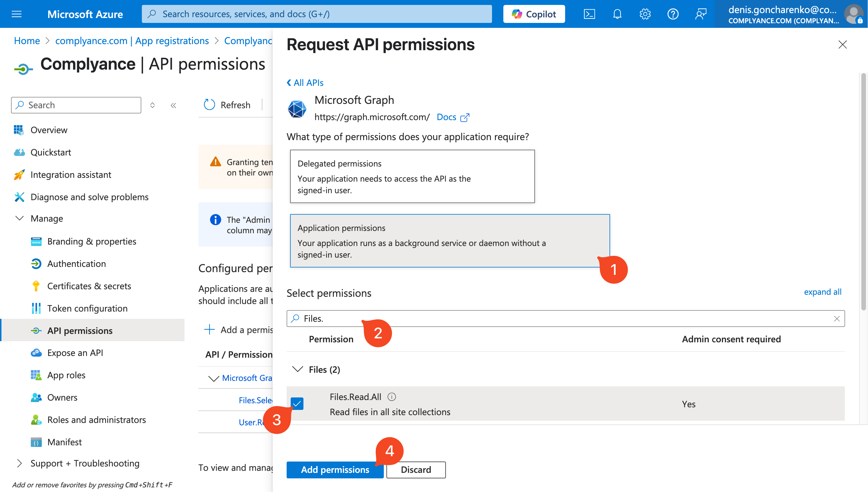Uncheck the Files.Read.All checkbox
The height and width of the screenshot is (492, 868).
(297, 404)
